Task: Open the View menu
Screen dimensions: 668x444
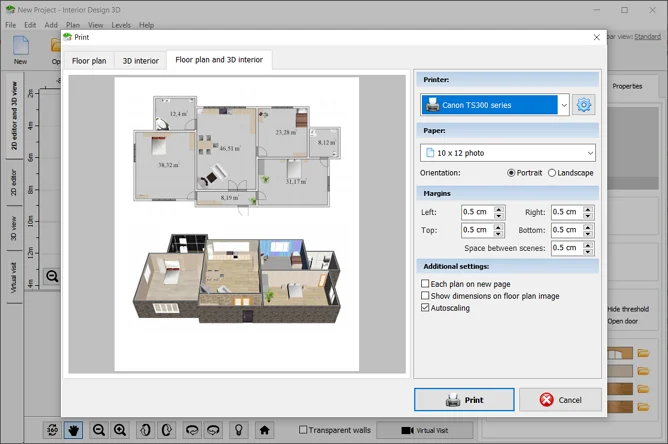Action: coord(95,25)
